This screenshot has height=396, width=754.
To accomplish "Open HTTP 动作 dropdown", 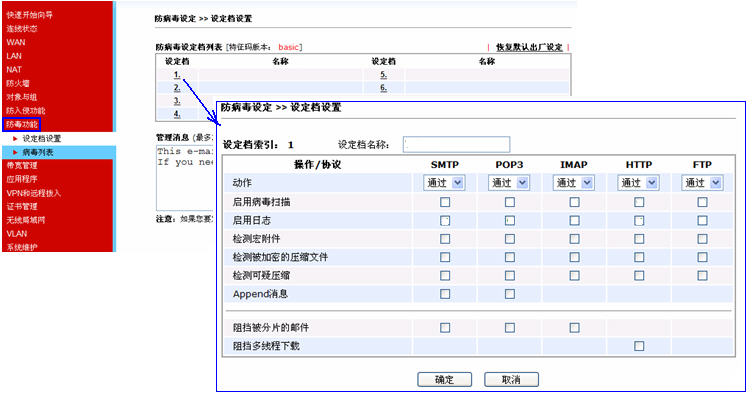I will [x=638, y=183].
